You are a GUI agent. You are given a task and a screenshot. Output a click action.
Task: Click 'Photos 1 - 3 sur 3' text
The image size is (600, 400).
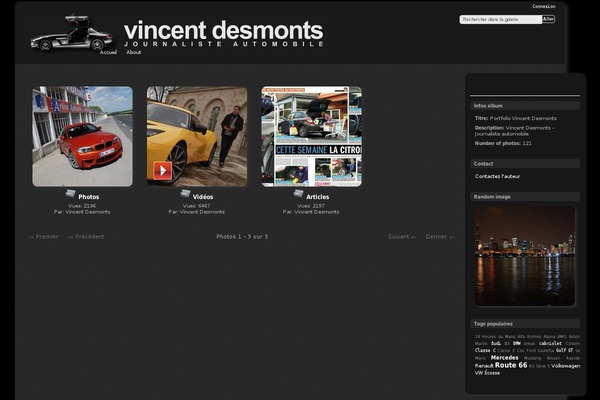pos(242,237)
